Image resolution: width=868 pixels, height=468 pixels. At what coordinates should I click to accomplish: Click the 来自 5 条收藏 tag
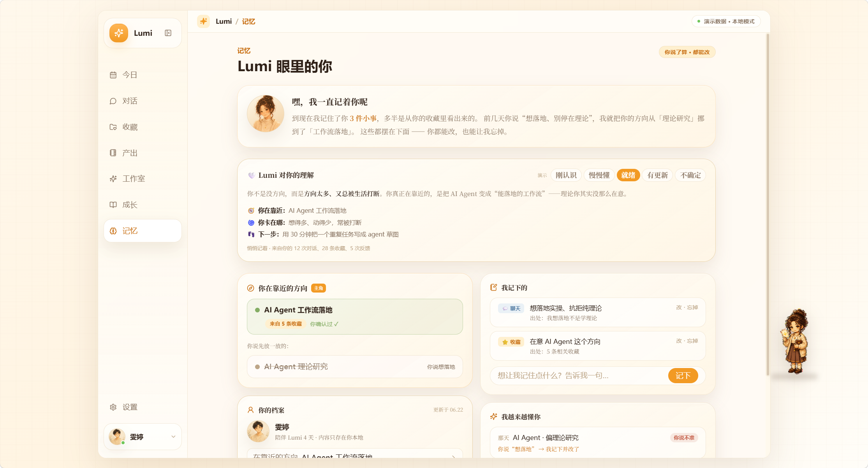pos(285,324)
